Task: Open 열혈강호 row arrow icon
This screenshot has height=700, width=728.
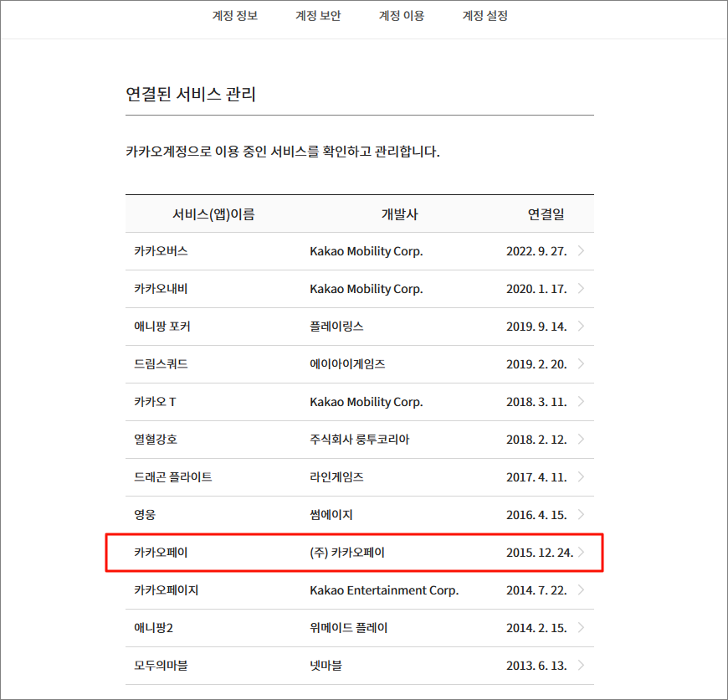Action: pos(582,440)
